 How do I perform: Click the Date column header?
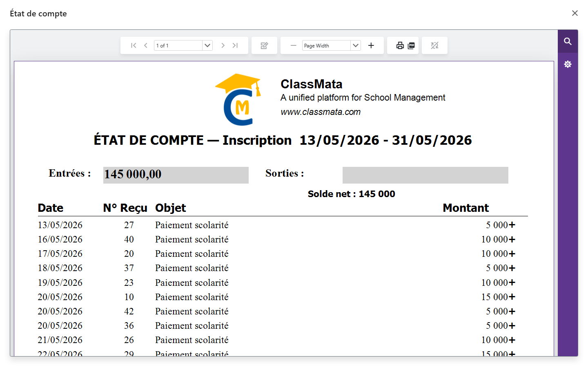[x=51, y=208]
